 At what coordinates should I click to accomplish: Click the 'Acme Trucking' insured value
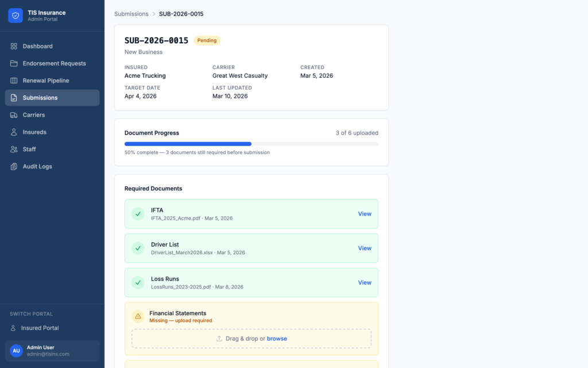tap(145, 75)
